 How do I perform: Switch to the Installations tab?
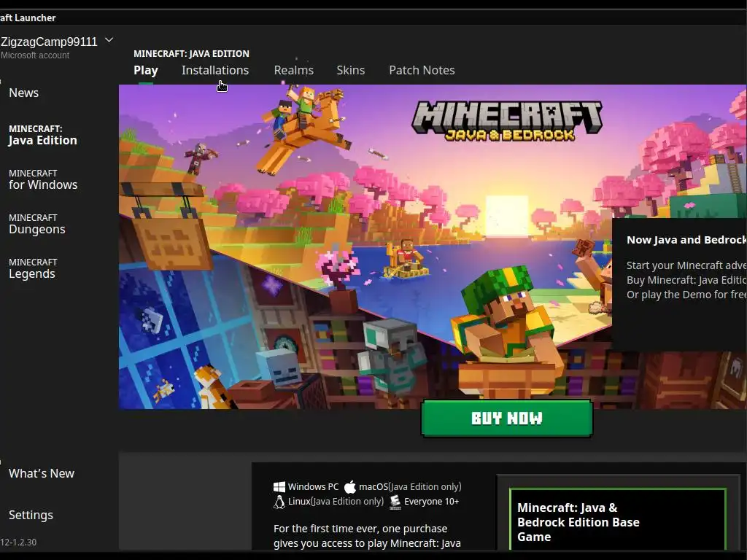tap(215, 71)
